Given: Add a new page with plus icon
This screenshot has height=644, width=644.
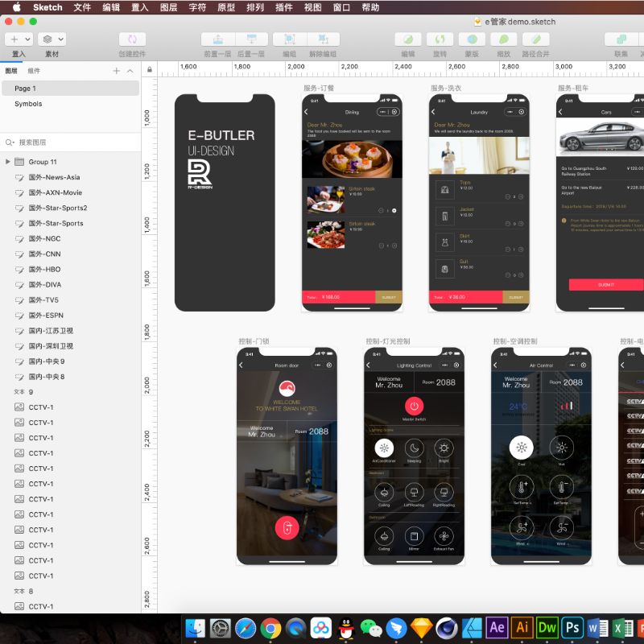Looking at the screenshot, I should (117, 71).
